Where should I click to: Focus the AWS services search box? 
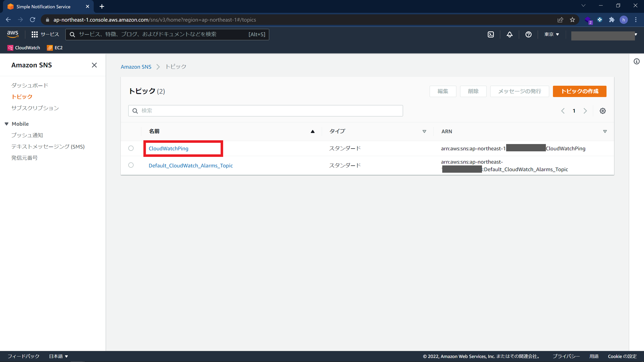(167, 34)
